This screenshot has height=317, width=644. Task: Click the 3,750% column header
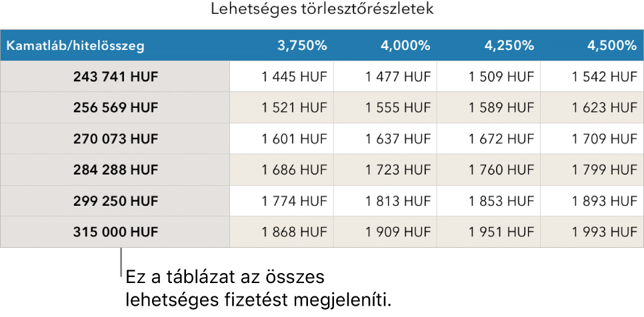click(x=282, y=46)
